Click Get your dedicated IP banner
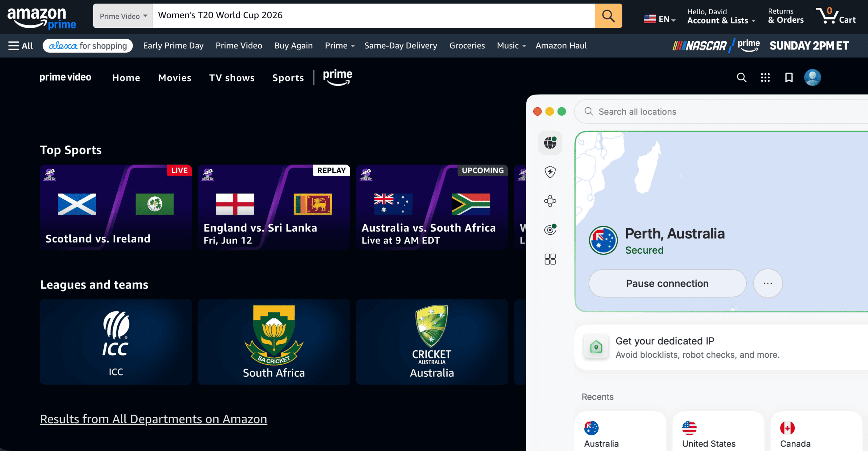 [721, 347]
